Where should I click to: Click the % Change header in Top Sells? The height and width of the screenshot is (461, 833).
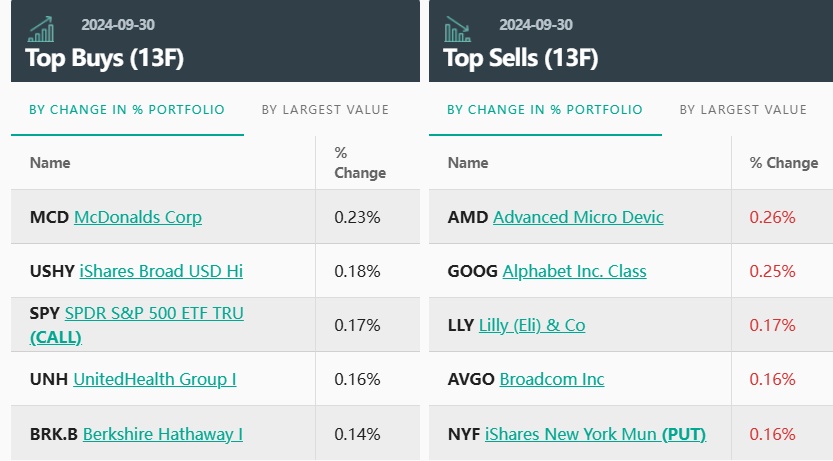coord(784,163)
